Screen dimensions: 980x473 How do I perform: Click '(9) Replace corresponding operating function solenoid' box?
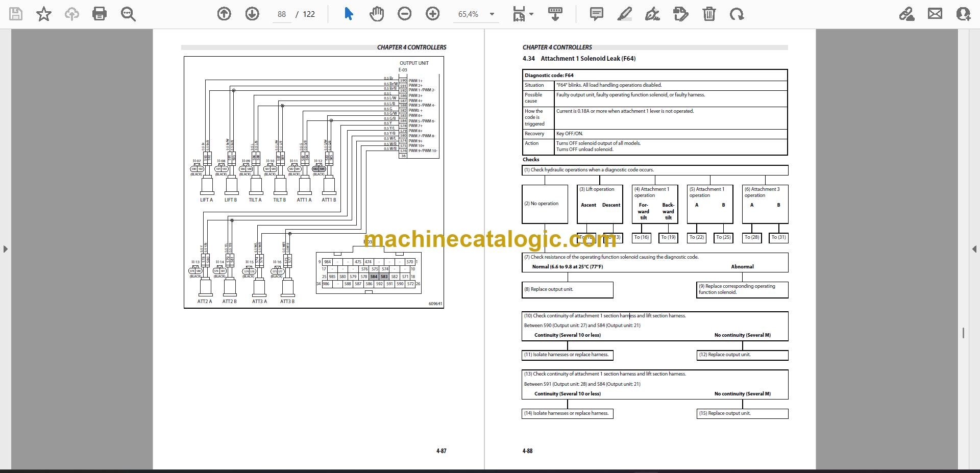(x=742, y=290)
